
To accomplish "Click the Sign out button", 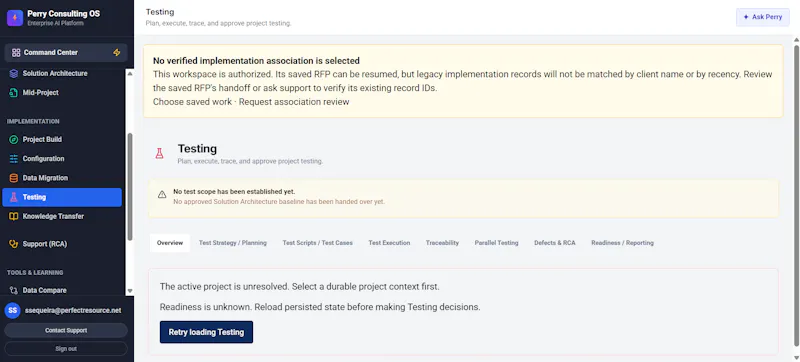I will pos(66,349).
